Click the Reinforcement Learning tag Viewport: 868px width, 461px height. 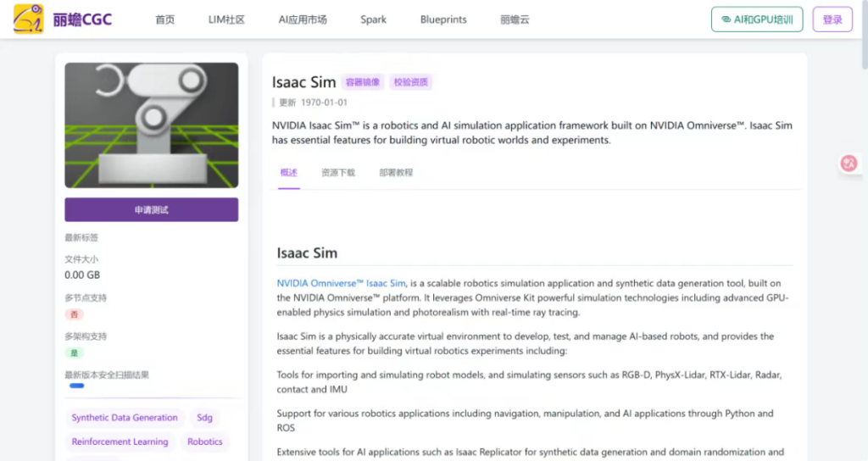(120, 442)
